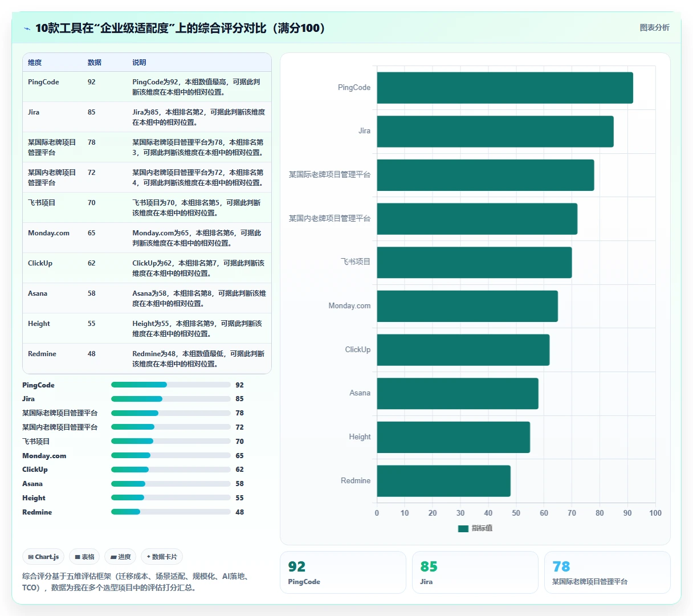The height and width of the screenshot is (616, 693).
Task: Click the 数据 column header
Action: pyautogui.click(x=95, y=63)
